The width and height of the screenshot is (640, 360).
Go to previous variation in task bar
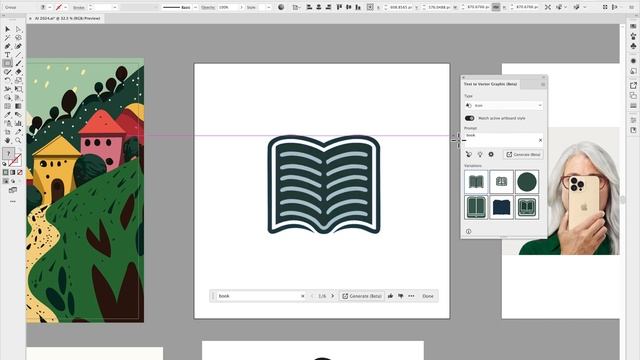(x=312, y=296)
